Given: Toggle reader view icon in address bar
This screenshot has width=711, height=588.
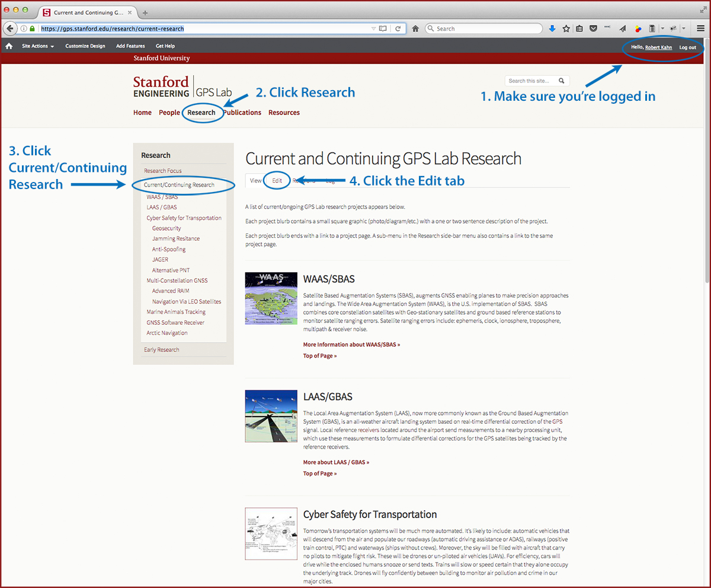Looking at the screenshot, I should point(383,28).
